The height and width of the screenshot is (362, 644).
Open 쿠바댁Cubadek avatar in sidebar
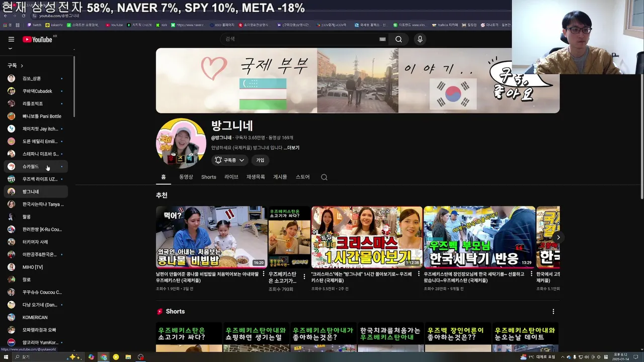(x=11, y=91)
